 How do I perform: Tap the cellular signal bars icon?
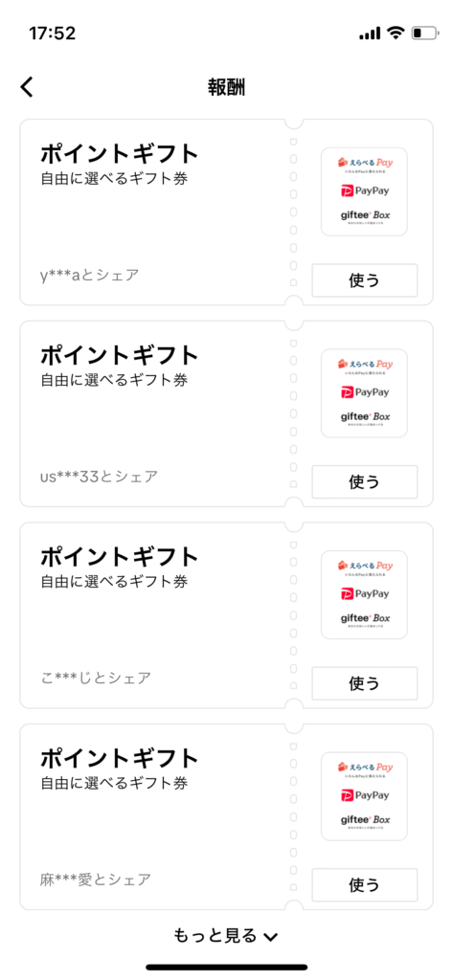tap(371, 33)
